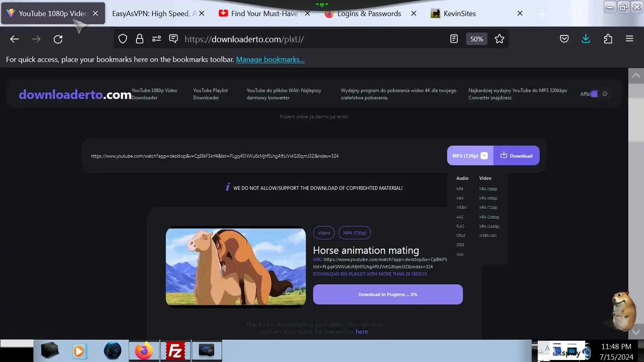Open the APIs link
644x362 pixels.
point(585,94)
